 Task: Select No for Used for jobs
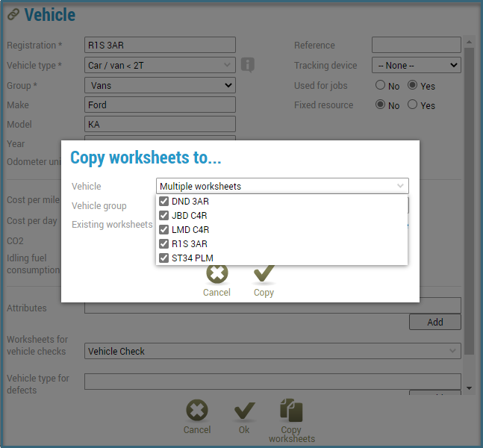[x=381, y=85]
